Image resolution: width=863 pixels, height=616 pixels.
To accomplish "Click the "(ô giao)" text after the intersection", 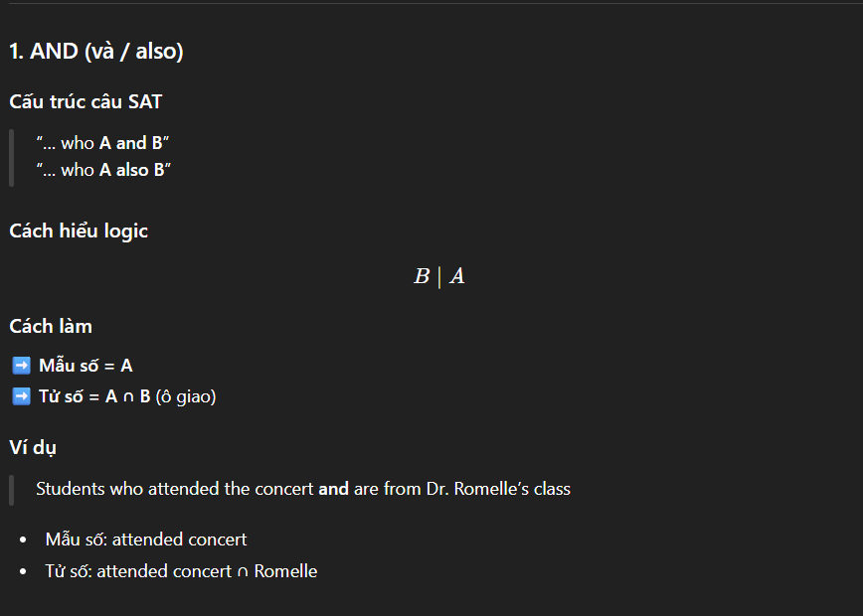I will point(186,396).
